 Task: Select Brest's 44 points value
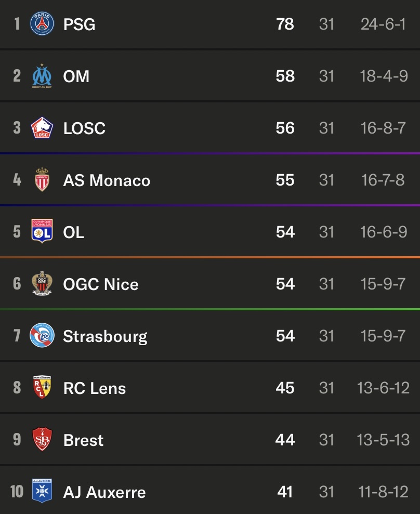[x=285, y=440]
